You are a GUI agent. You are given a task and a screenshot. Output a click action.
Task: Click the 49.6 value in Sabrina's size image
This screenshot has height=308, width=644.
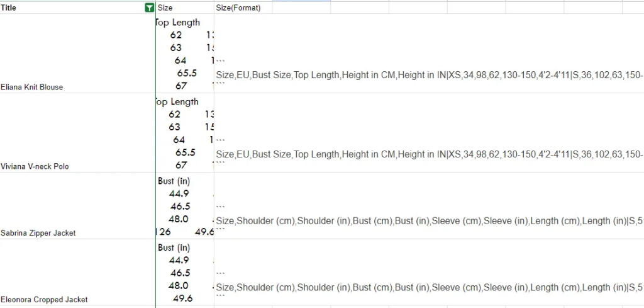tap(204, 232)
